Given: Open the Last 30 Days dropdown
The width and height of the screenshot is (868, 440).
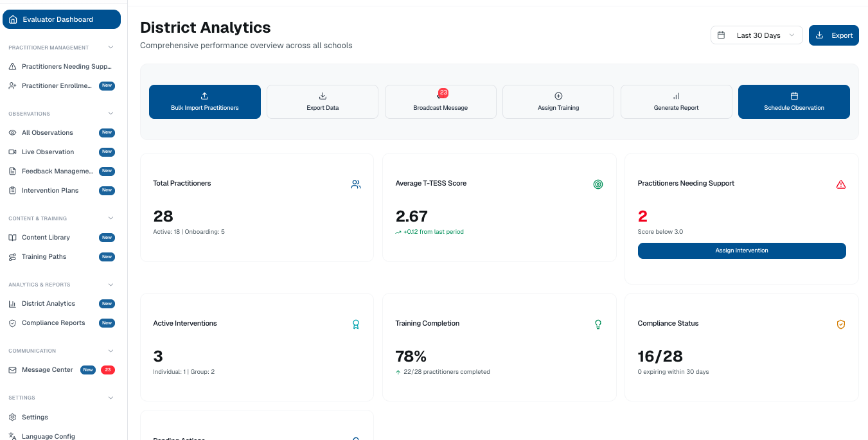Looking at the screenshot, I should pos(756,35).
